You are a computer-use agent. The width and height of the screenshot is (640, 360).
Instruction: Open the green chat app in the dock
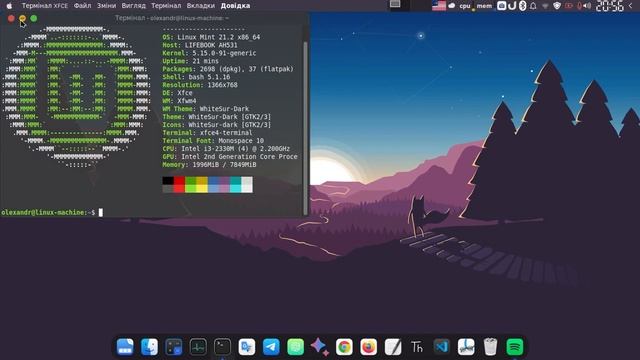296,347
